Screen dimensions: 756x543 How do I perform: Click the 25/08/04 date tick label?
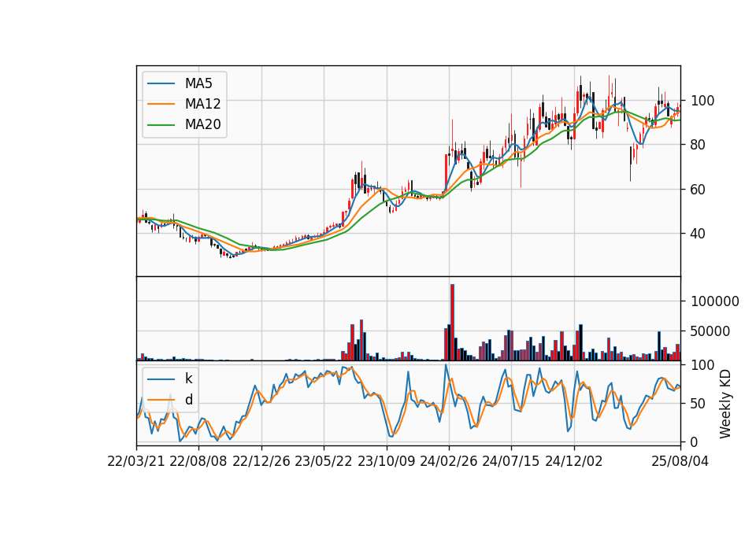coord(680,461)
